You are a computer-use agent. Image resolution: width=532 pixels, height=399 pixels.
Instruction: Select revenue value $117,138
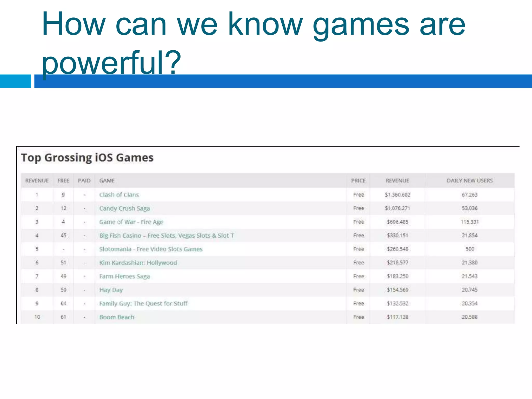tap(398, 317)
